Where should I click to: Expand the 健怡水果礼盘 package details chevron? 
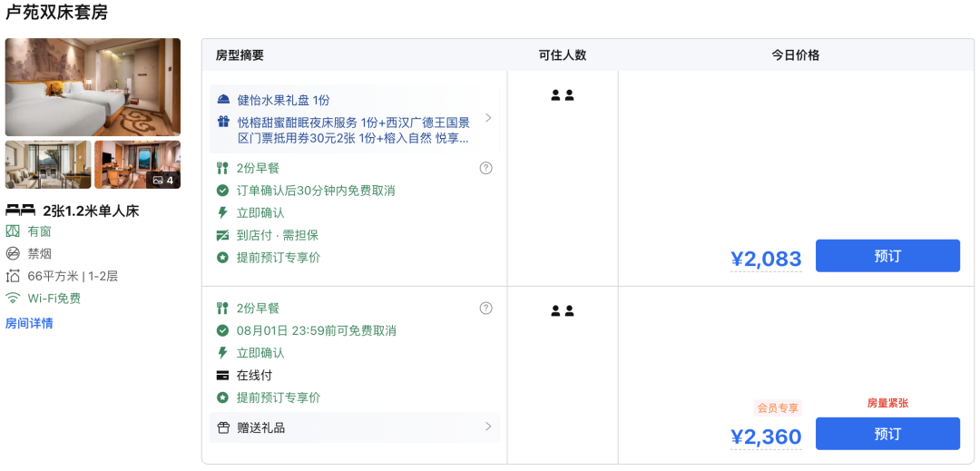pyautogui.click(x=488, y=118)
